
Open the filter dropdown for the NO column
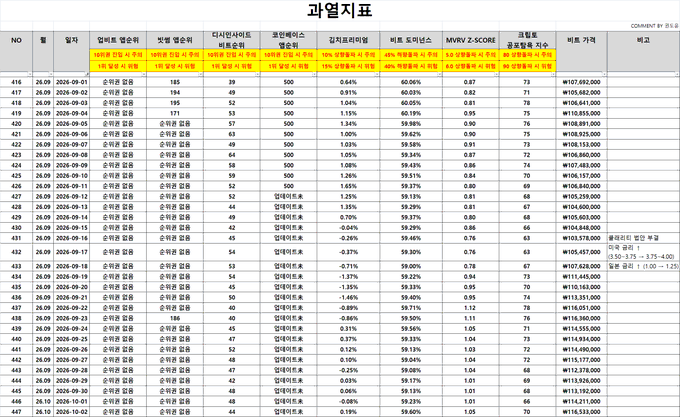(30, 75)
